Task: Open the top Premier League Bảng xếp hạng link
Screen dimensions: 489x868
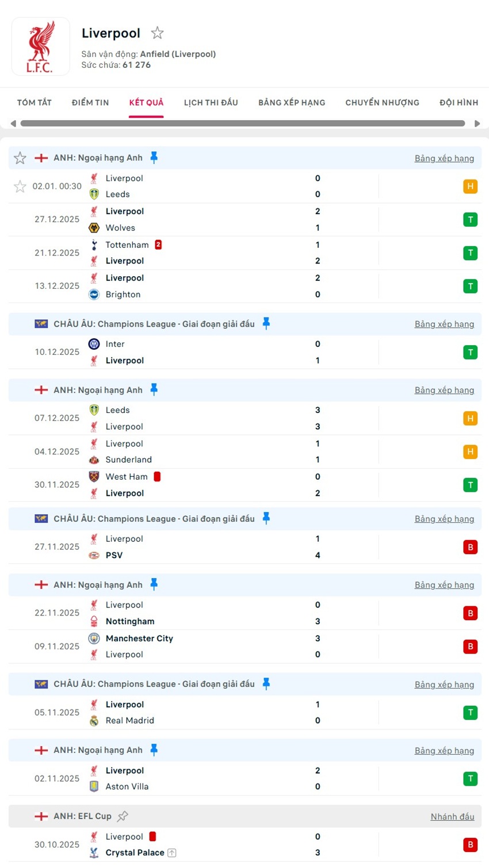Action: click(444, 158)
